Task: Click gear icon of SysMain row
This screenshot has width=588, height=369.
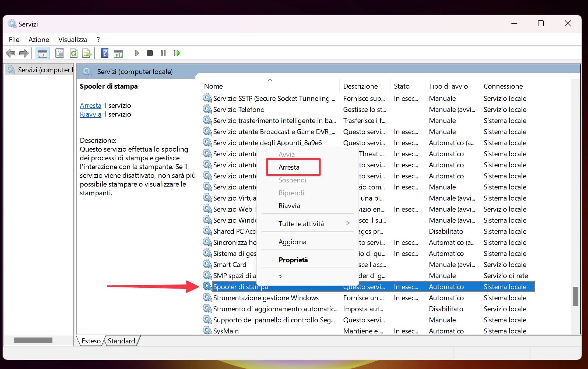Action: [x=207, y=330]
